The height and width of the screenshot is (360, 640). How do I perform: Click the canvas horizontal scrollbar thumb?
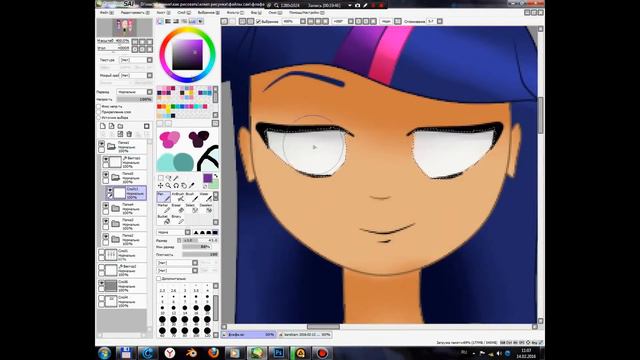click(x=323, y=327)
